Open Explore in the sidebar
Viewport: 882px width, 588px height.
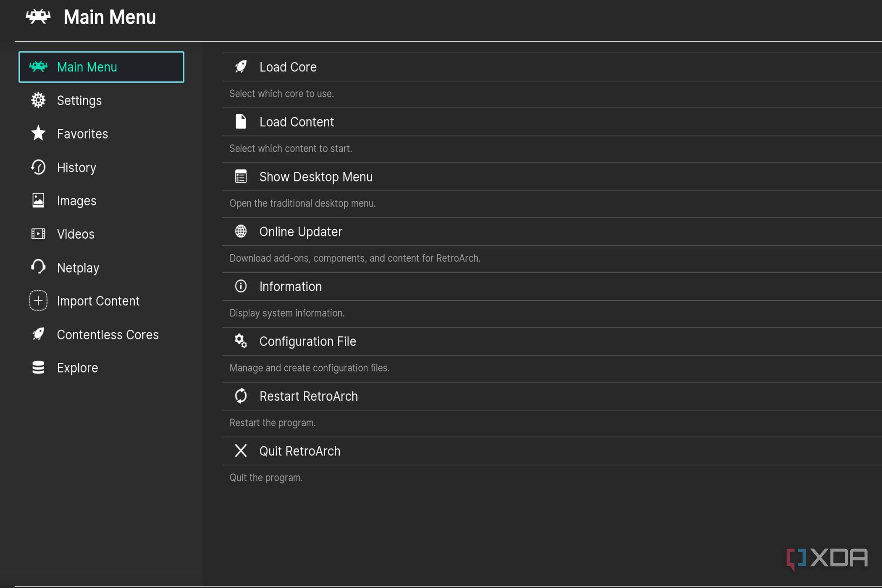pos(101,367)
